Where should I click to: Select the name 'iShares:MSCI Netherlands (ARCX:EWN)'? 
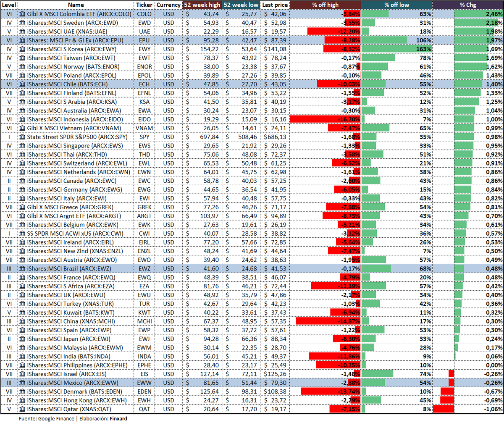click(x=78, y=172)
